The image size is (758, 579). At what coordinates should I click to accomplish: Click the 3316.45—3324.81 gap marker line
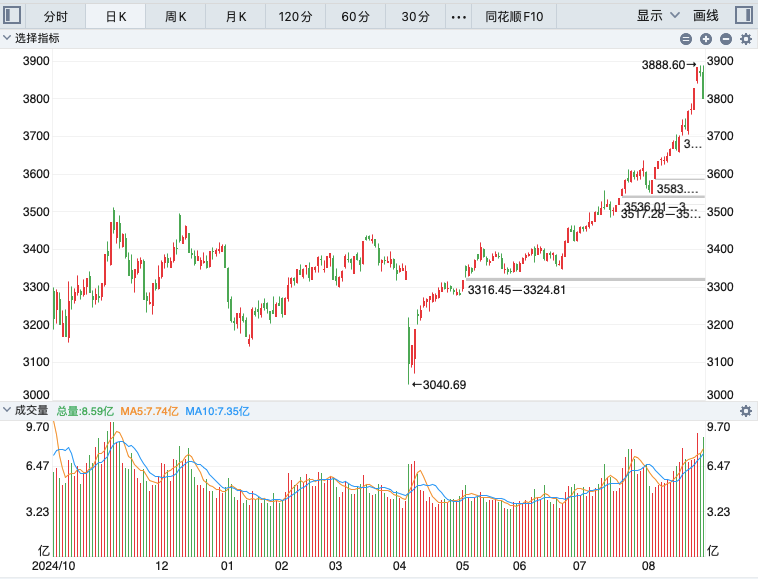(585, 279)
